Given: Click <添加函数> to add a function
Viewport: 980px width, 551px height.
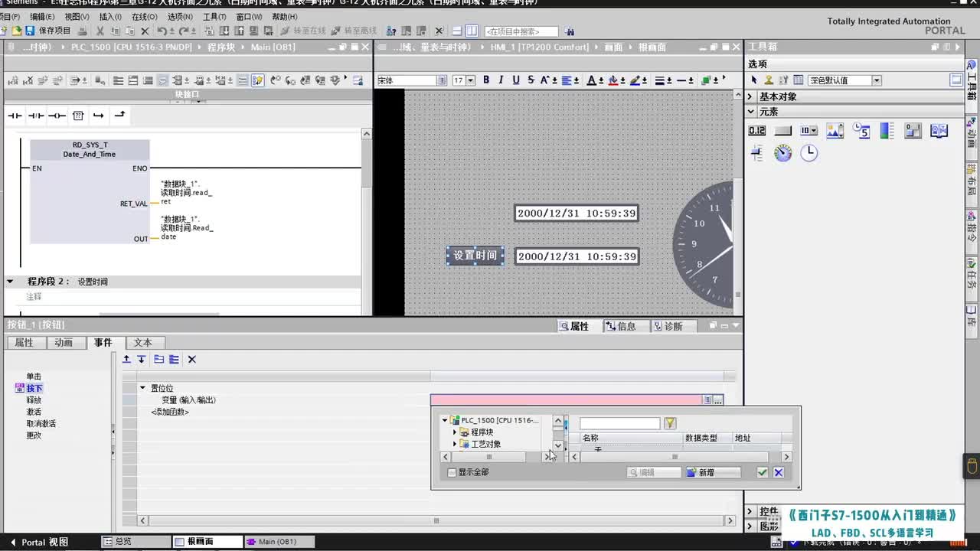Looking at the screenshot, I should (x=170, y=412).
